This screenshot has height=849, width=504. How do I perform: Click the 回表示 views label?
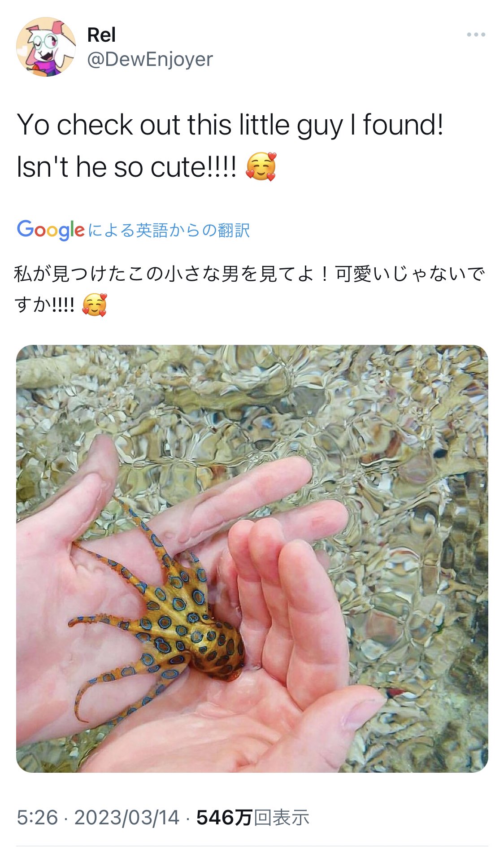(282, 818)
